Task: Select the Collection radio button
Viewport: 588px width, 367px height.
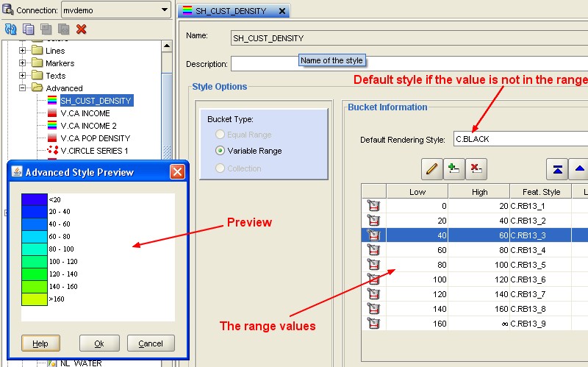Action: point(220,168)
